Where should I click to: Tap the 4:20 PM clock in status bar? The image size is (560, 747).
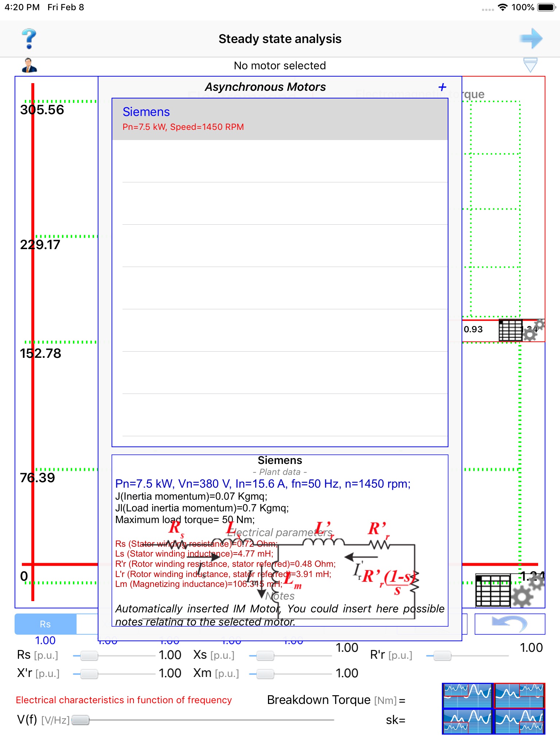[x=22, y=7]
